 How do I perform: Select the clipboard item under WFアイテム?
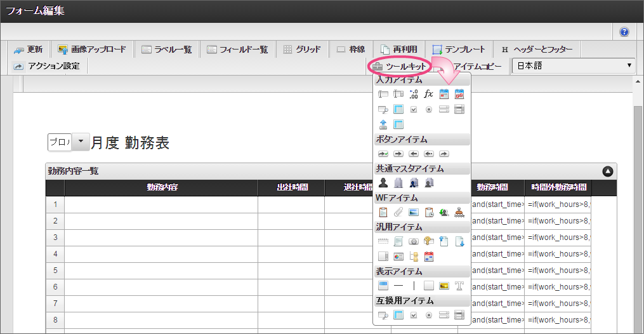click(x=383, y=212)
